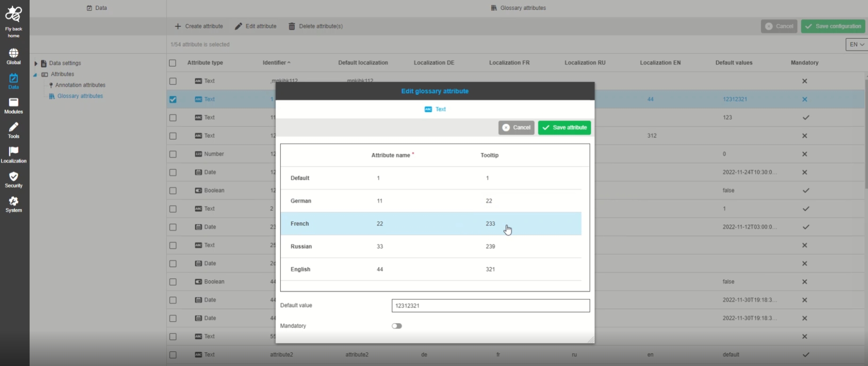
Task: Click the Localization DE column header
Action: click(x=434, y=63)
